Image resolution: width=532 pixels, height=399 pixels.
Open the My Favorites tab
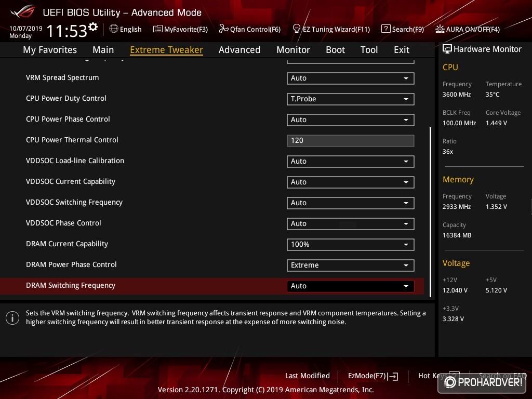(x=50, y=50)
